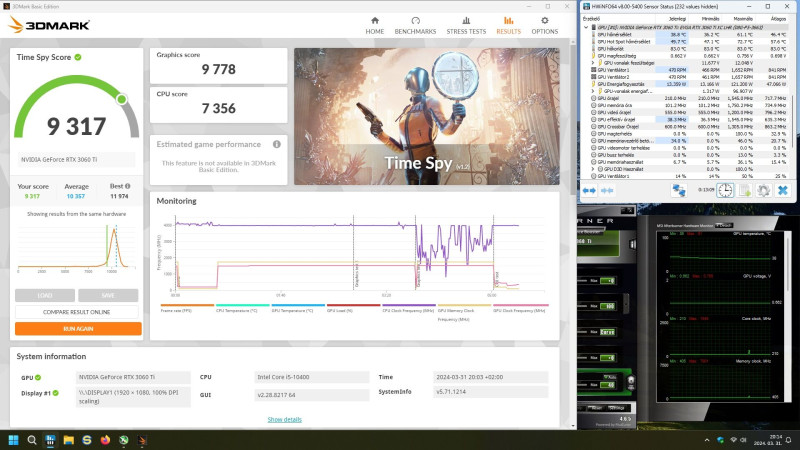Open the Show details link
Screen dimensions: 800x450
click(x=285, y=419)
